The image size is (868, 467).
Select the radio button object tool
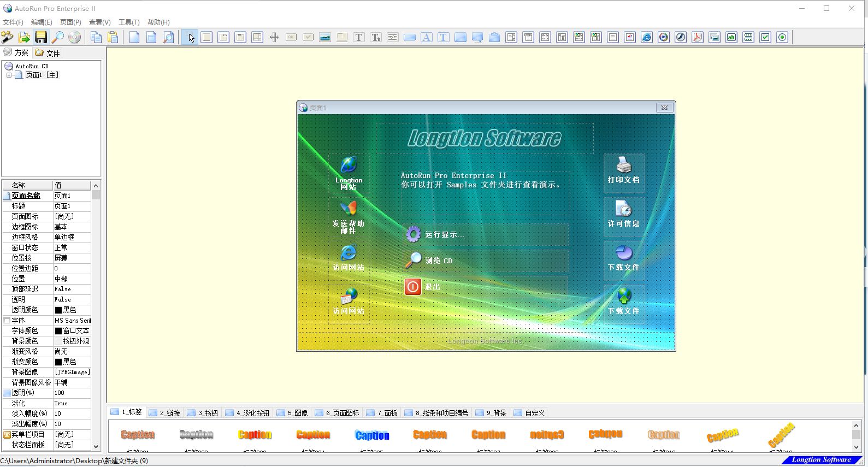click(x=782, y=37)
